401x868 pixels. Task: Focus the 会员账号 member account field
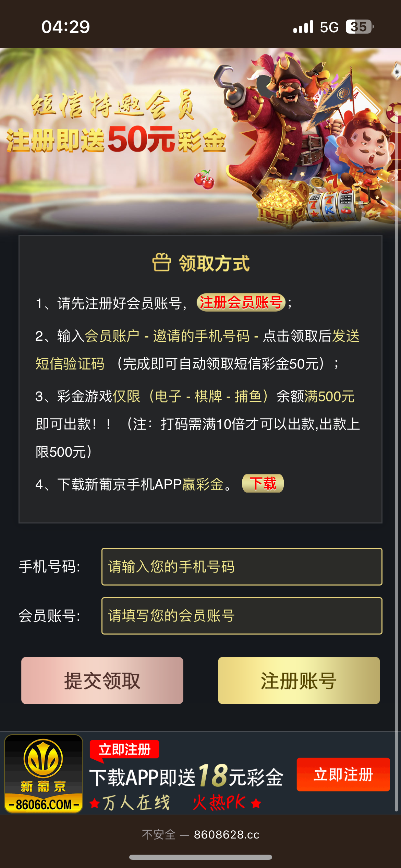[242, 616]
